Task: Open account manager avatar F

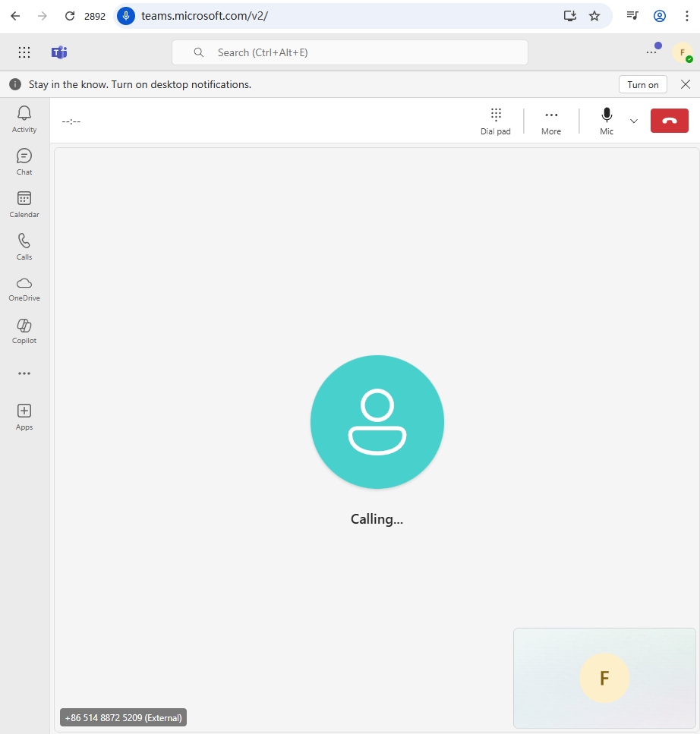Action: (683, 52)
